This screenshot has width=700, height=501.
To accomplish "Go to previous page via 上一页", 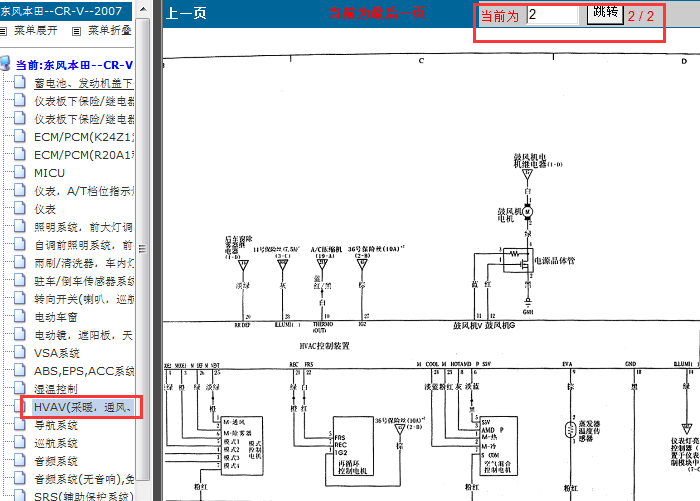I will 186,13.
